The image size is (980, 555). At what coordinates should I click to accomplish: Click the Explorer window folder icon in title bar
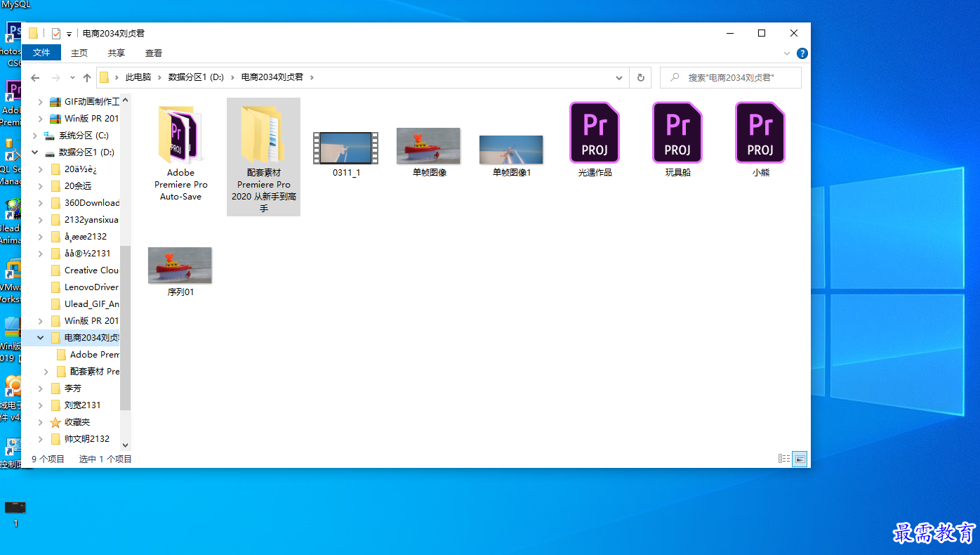(33, 33)
